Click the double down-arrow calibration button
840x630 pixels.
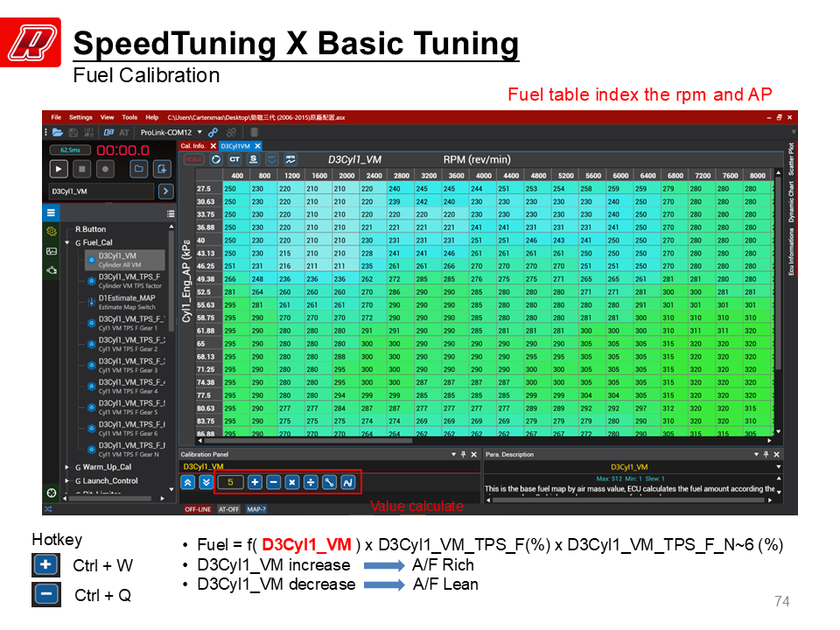coord(206,482)
